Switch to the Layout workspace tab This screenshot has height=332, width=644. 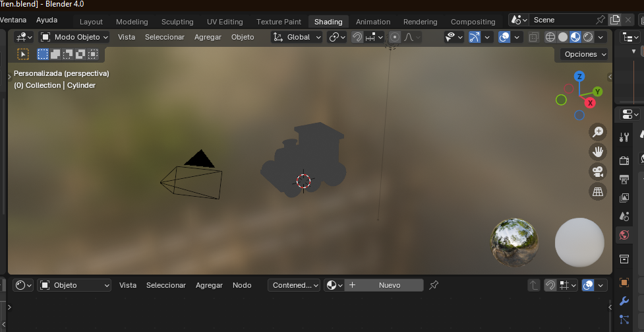click(91, 22)
